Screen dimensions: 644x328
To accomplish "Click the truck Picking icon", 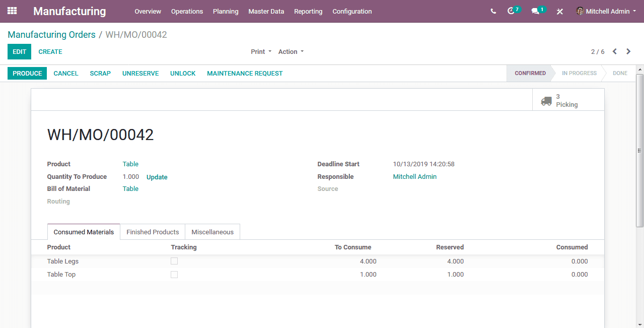I will (x=546, y=101).
